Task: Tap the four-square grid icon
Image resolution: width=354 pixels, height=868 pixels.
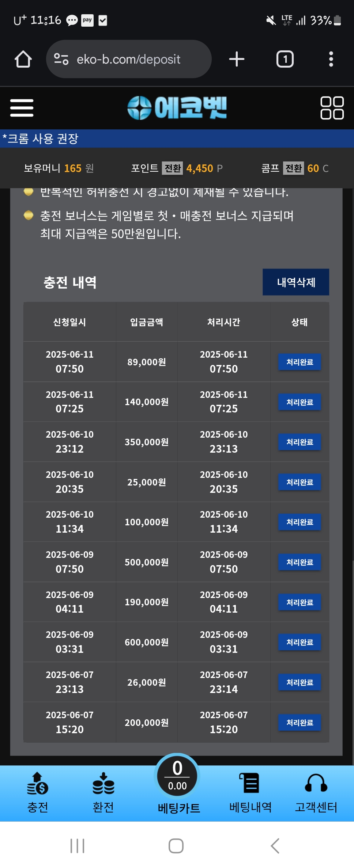Action: (332, 108)
